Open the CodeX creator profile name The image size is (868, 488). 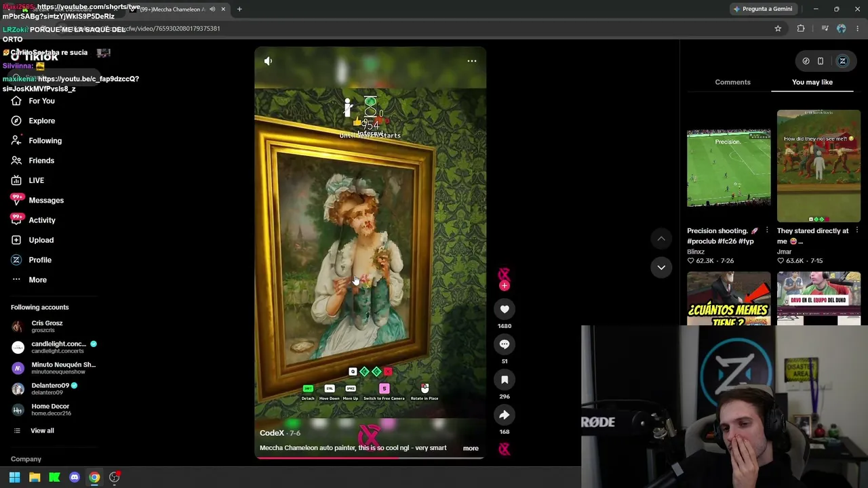(x=272, y=433)
